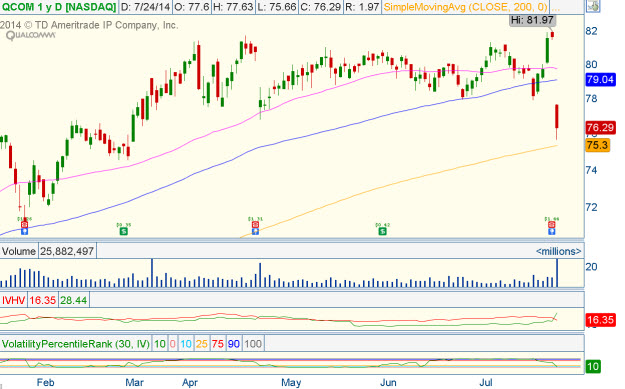This screenshot has width=625, height=389.
Task: Click the blue 90 in VolatilityPercentileRank header
Action: pyautogui.click(x=234, y=344)
